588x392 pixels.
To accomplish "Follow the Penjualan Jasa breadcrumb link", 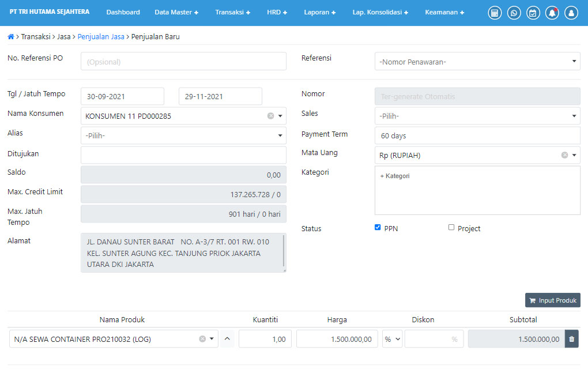I will pos(101,37).
